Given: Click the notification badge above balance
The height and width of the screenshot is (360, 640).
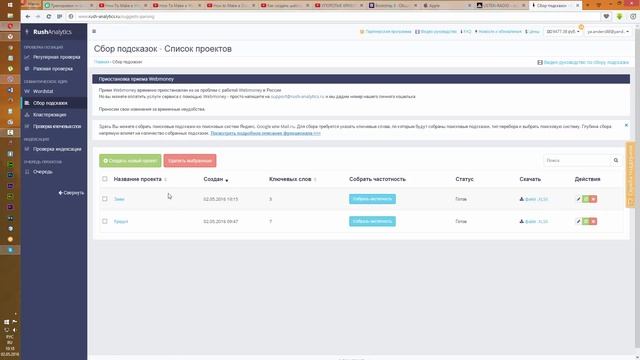Looking at the screenshot, I should (x=581, y=27).
